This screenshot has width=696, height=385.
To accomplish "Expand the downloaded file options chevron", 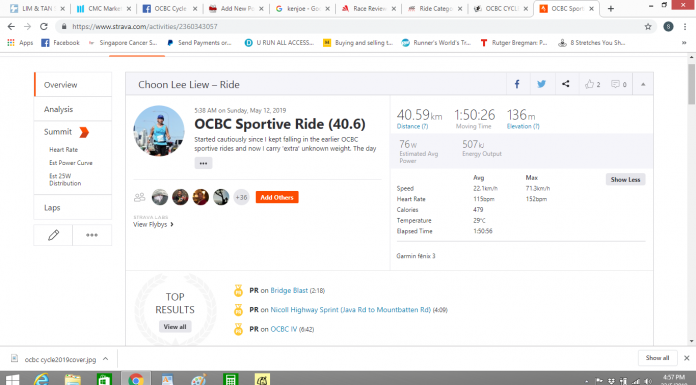I will pyautogui.click(x=106, y=359).
